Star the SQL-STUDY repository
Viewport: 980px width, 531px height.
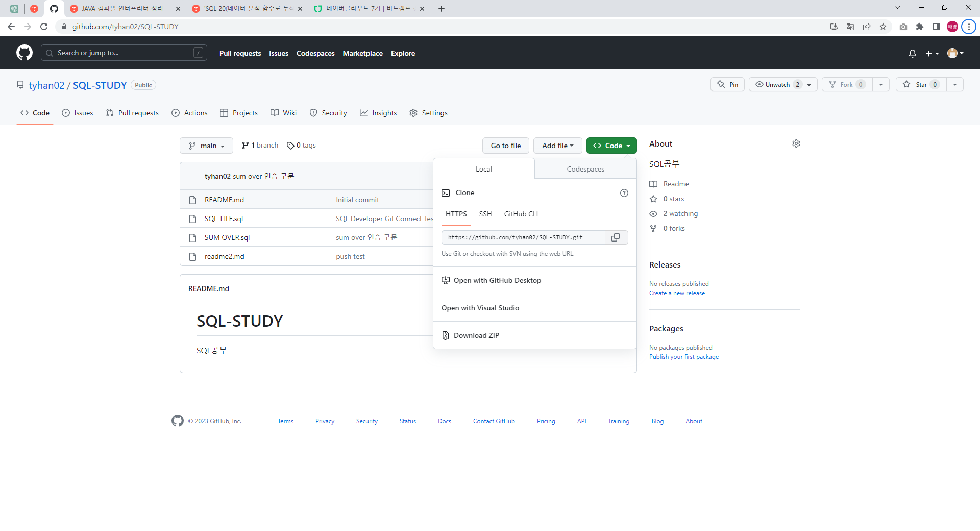tap(921, 84)
